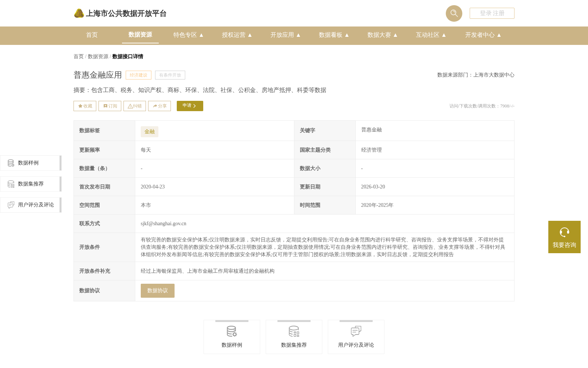Click the platform title 上海市公共数据开放平台
The image size is (588, 368).
(x=126, y=14)
